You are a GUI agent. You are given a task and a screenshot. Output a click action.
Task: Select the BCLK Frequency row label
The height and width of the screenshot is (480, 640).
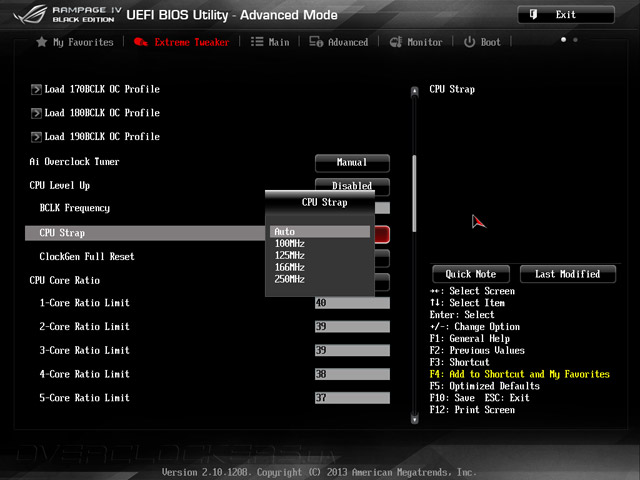(x=75, y=208)
